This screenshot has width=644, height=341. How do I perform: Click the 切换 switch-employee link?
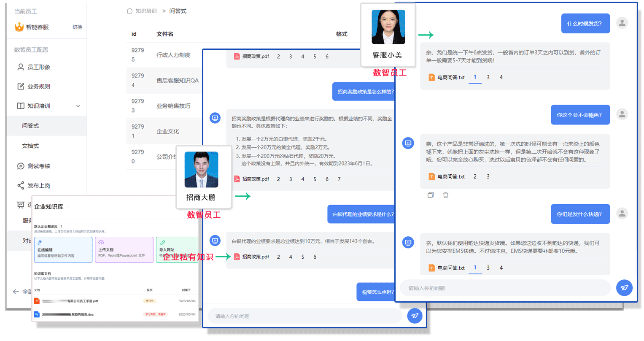[77, 27]
